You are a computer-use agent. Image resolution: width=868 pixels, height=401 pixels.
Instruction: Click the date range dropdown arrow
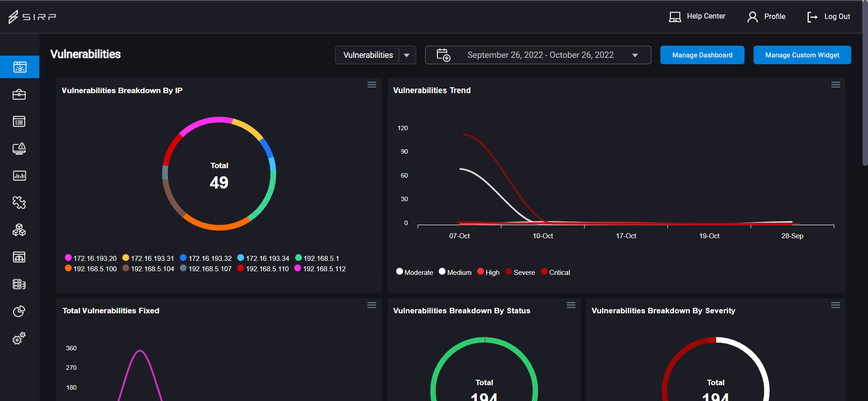click(x=635, y=55)
